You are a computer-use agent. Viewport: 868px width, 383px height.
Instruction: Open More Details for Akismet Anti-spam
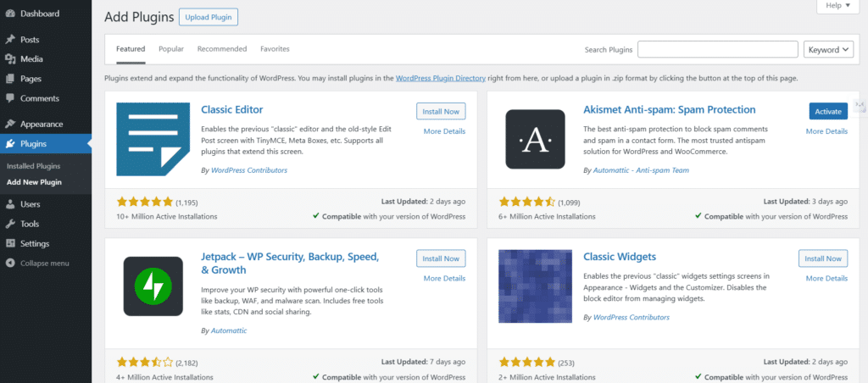click(x=826, y=131)
